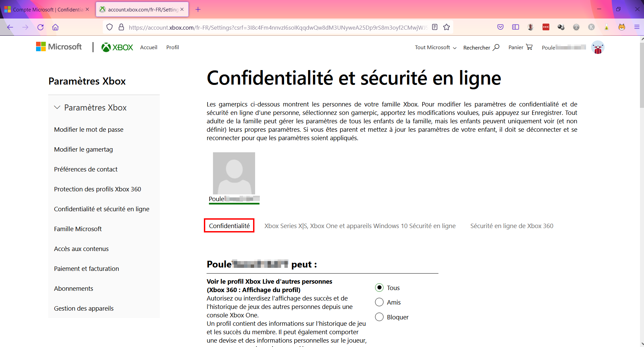Viewport: 644px width, 347px height.
Task: Open Modifier le gamertag
Action: point(84,150)
